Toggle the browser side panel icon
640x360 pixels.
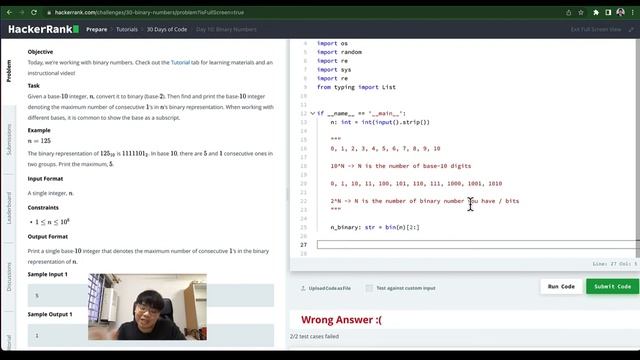click(x=608, y=13)
